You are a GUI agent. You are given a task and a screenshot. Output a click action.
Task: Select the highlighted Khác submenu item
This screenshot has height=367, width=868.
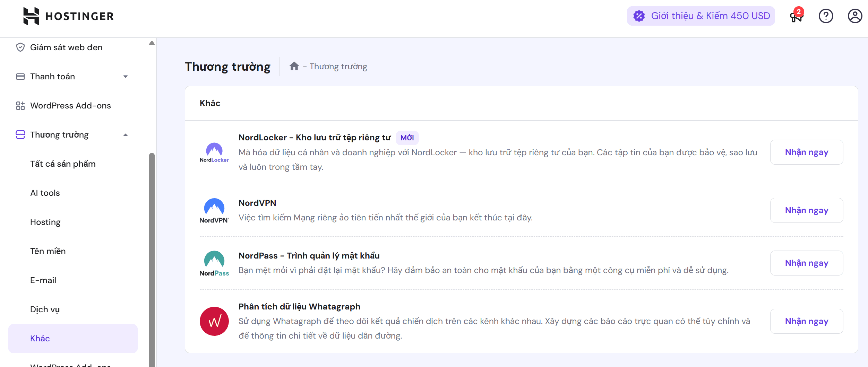(x=73, y=338)
